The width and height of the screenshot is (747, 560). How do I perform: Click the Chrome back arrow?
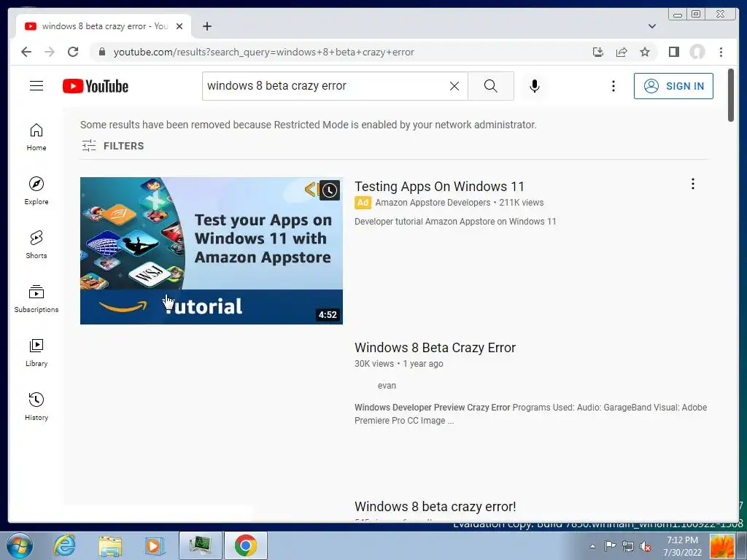26,52
